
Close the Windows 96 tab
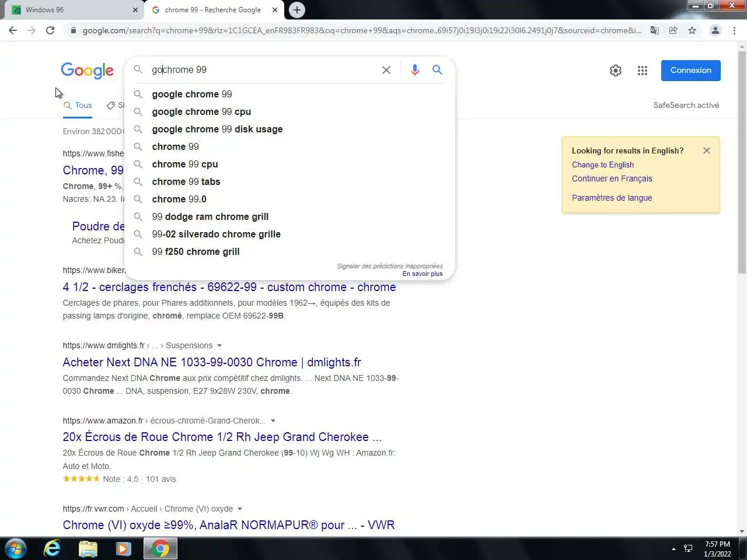coord(135,10)
